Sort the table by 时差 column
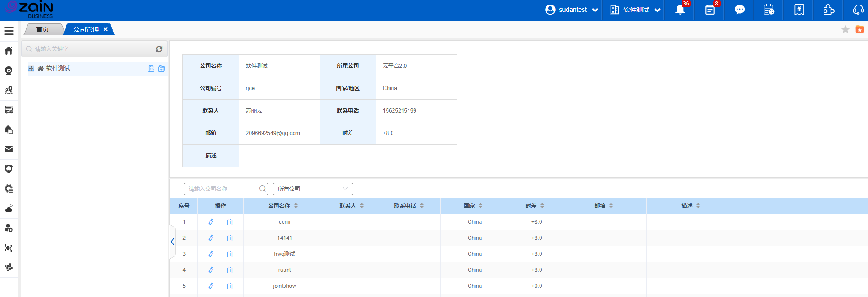This screenshot has height=297, width=868. pyautogui.click(x=542, y=206)
